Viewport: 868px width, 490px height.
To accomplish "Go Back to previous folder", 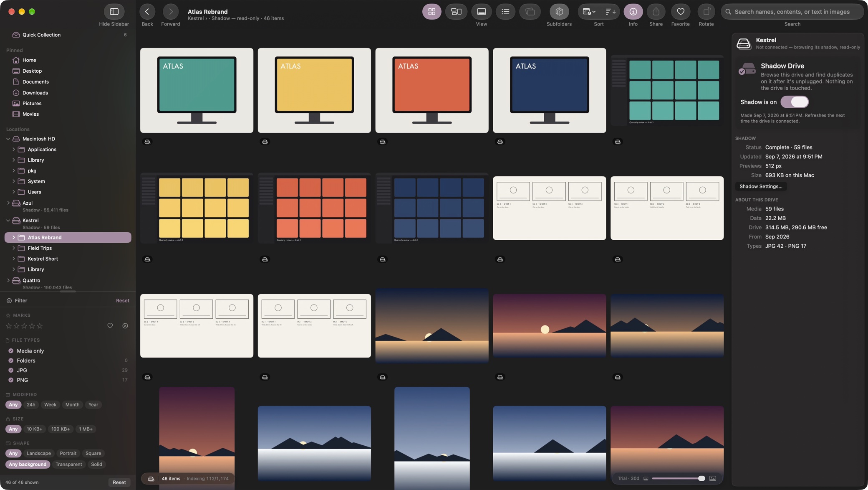I will point(147,12).
